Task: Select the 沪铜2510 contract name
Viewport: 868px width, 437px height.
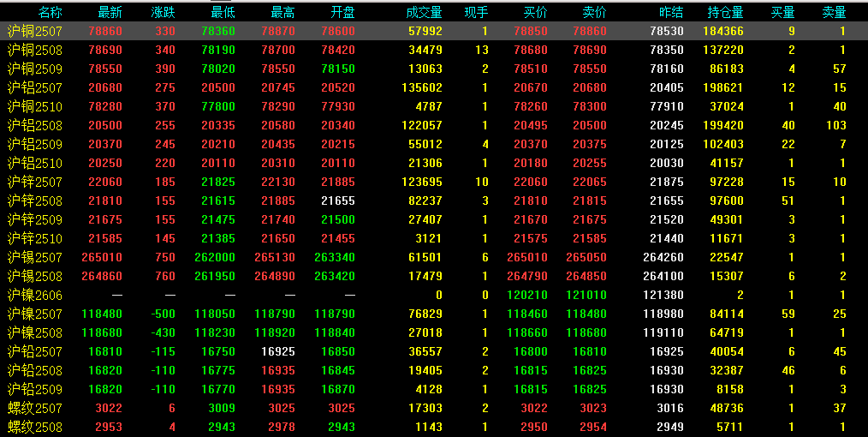Action: click(x=35, y=107)
